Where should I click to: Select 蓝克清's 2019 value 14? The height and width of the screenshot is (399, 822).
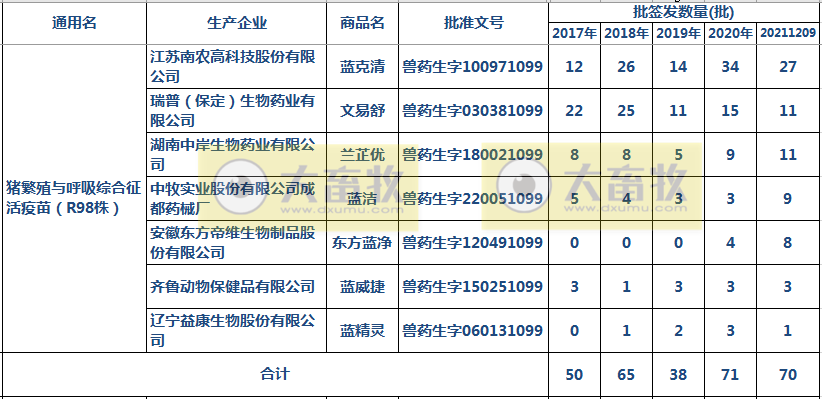[x=678, y=67]
